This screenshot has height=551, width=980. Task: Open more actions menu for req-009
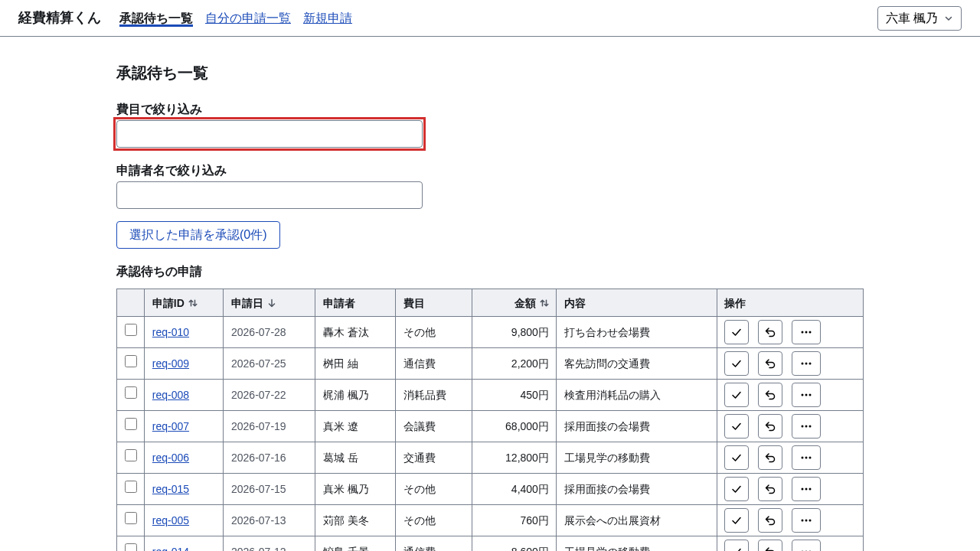pos(806,364)
